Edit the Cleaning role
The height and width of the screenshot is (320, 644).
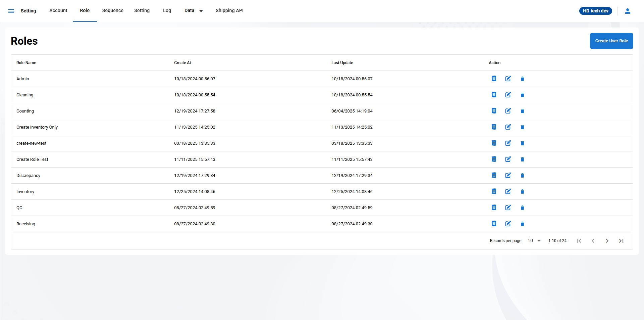click(508, 95)
